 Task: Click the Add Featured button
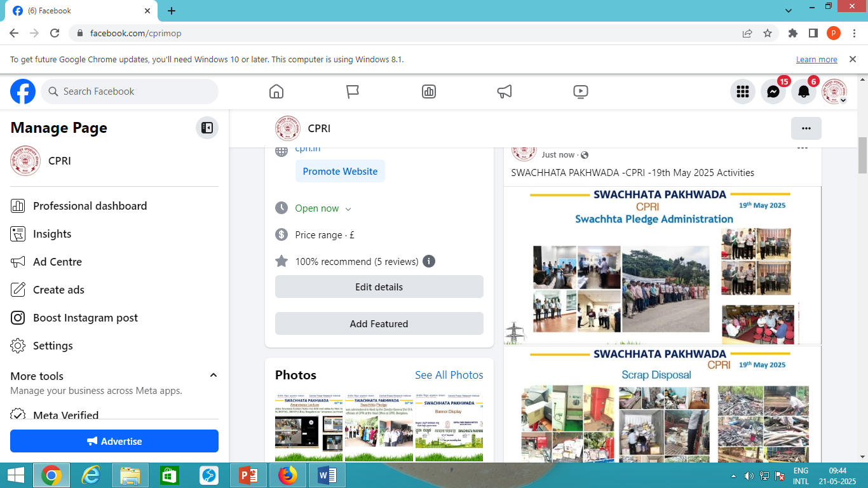click(x=379, y=323)
